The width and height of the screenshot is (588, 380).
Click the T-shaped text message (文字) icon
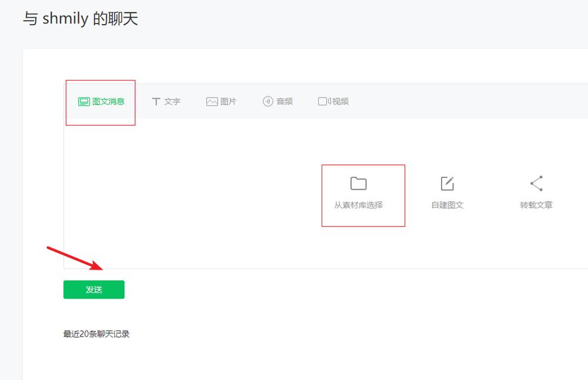(155, 100)
